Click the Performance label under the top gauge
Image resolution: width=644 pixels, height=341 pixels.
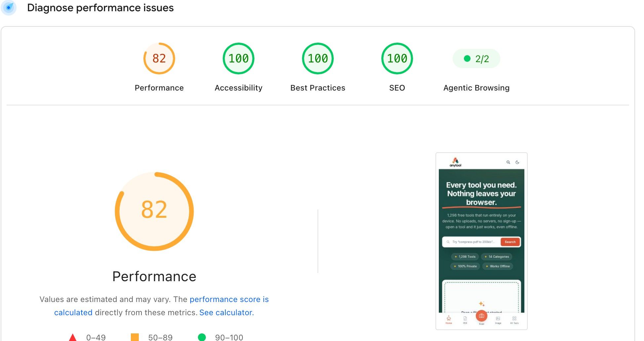coord(159,88)
